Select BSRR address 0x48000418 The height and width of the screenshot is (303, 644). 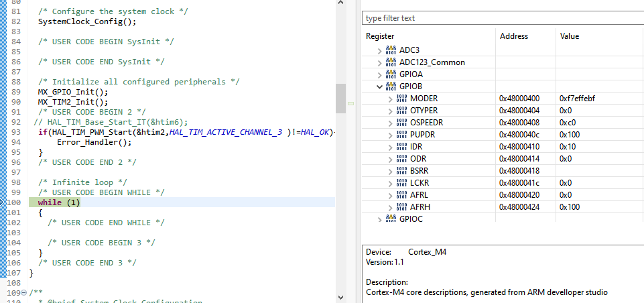pos(519,171)
